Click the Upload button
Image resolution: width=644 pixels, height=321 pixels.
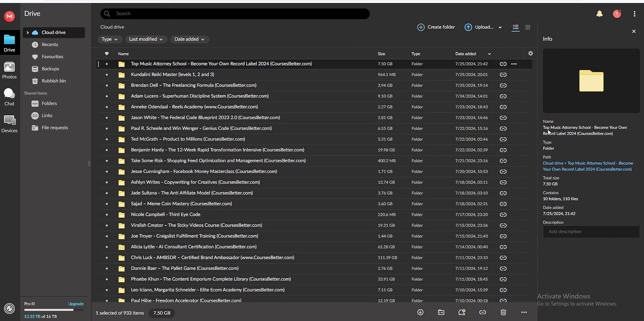point(479,27)
